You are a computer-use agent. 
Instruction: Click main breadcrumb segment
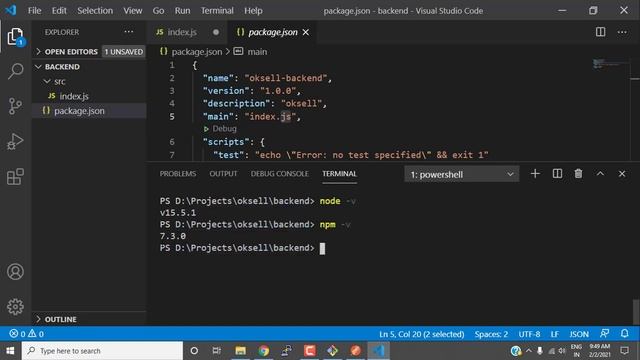(x=257, y=52)
